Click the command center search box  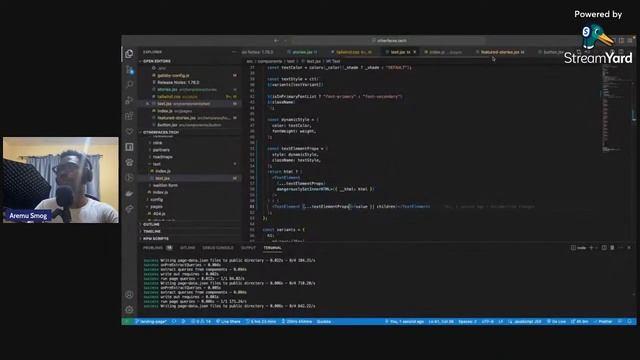389,40
